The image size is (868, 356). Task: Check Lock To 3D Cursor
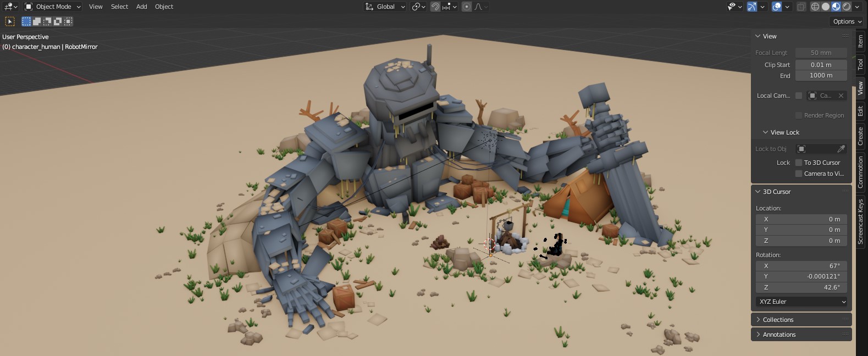pos(799,163)
